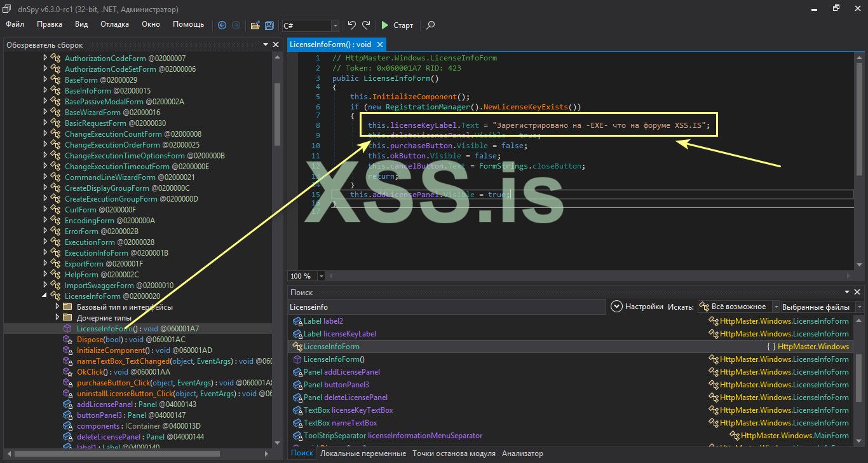Switch to the 'Локальные переменные' tab
Screen dimensions: 868x463
pyautogui.click(x=363, y=453)
